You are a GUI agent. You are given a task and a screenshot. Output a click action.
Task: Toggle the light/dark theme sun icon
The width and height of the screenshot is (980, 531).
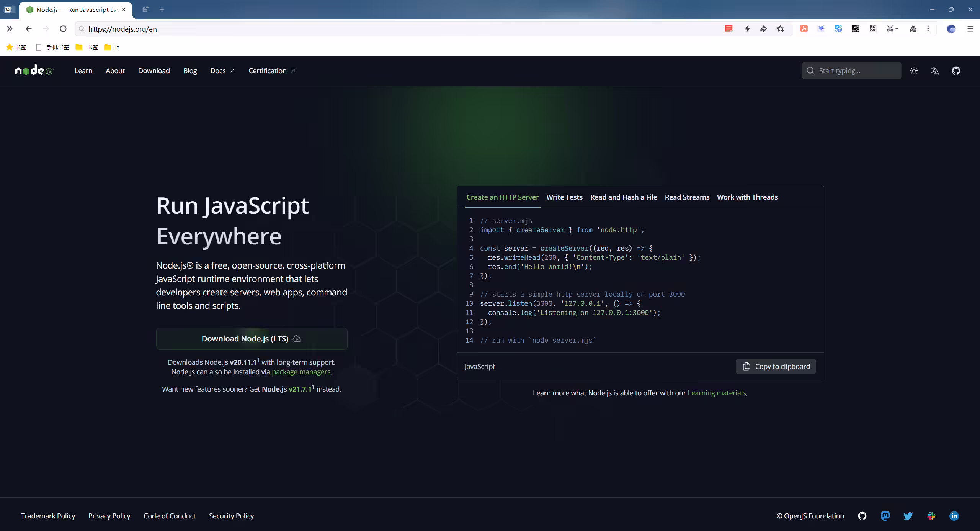[914, 70]
